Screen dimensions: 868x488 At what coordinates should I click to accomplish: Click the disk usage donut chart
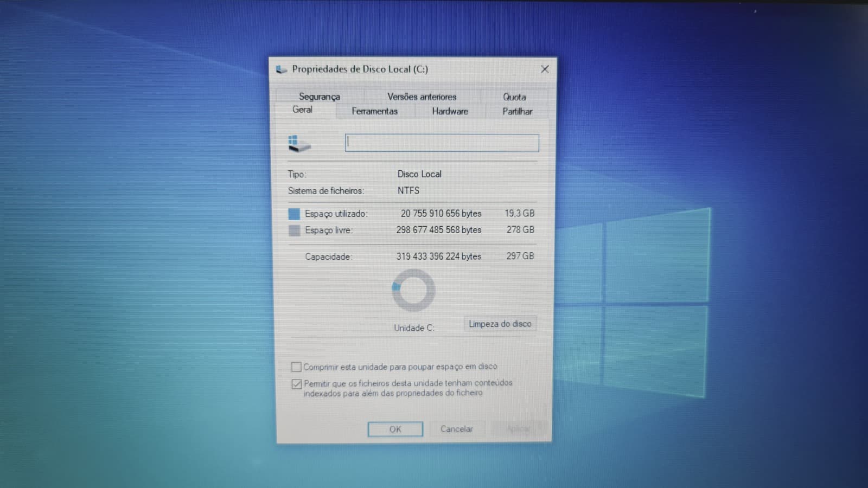(413, 290)
